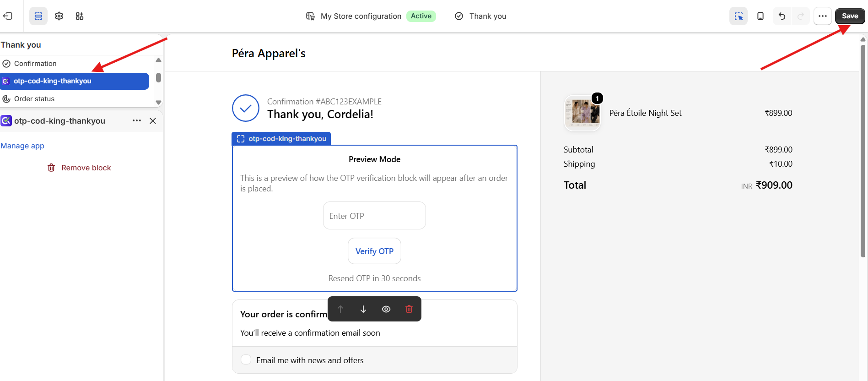Open the top bar more actions menu
This screenshot has height=381, width=868.
coord(822,16)
